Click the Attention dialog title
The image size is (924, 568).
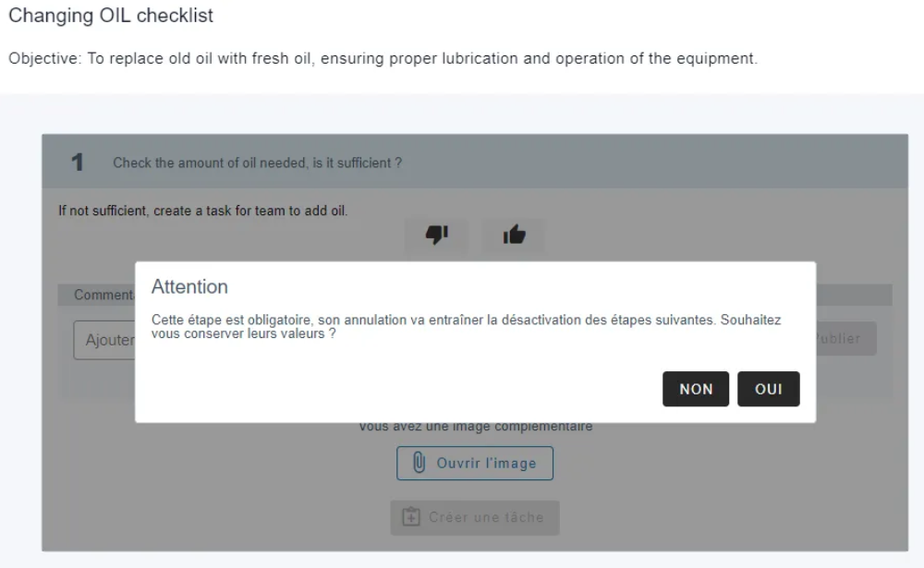189,286
